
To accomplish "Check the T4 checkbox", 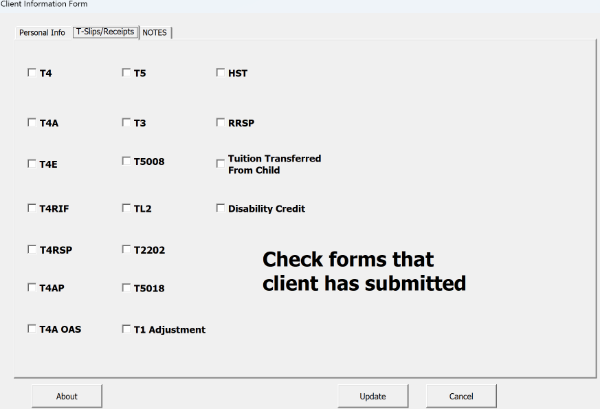I will point(31,73).
